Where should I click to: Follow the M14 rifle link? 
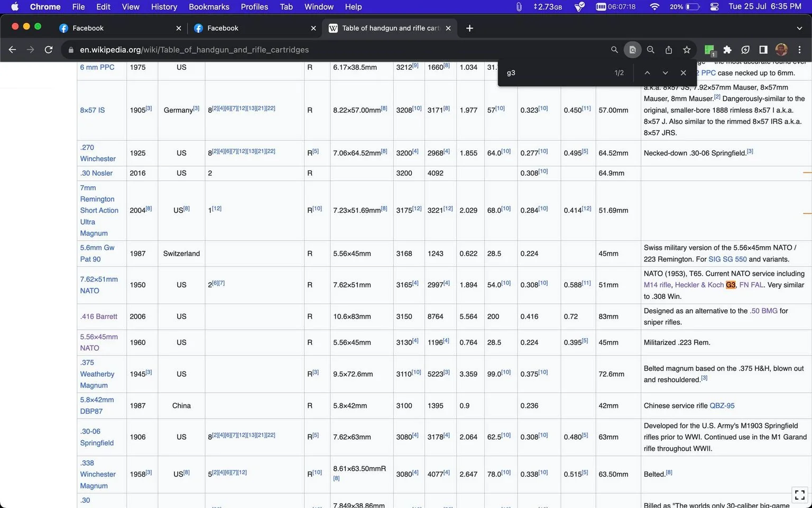pyautogui.click(x=657, y=285)
